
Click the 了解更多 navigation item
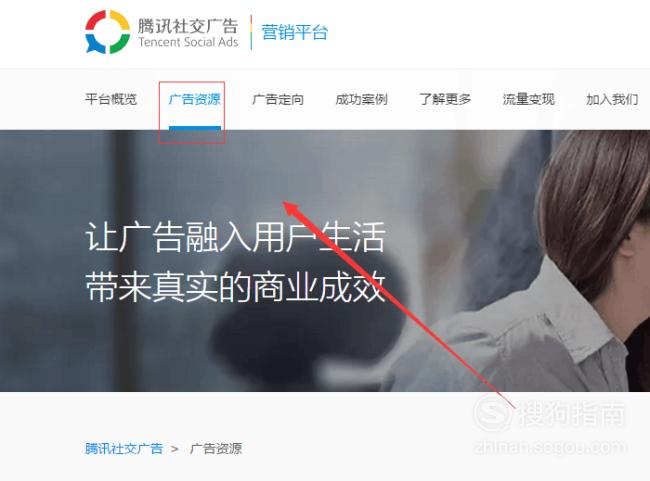[445, 100]
